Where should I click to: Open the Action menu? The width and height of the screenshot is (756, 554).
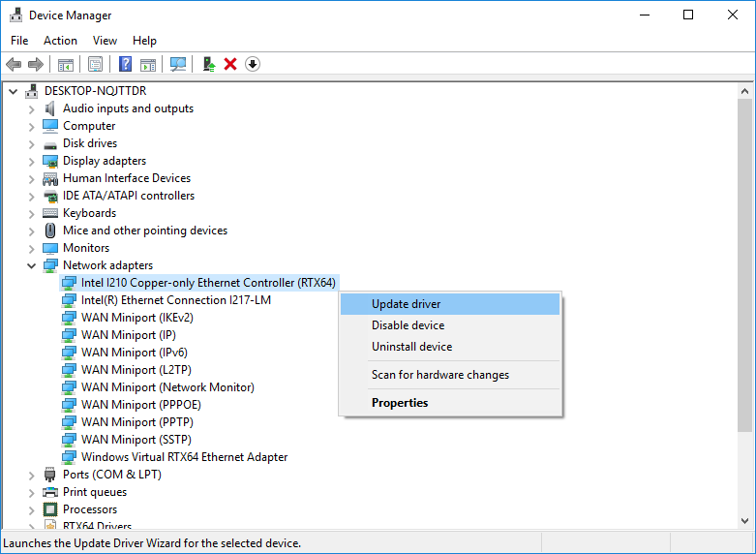pos(60,41)
